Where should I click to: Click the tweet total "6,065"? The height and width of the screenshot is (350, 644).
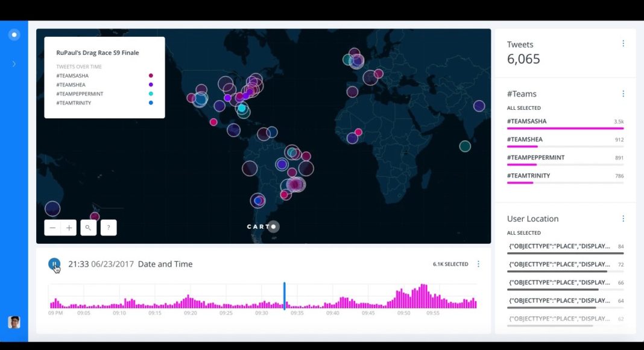[523, 59]
